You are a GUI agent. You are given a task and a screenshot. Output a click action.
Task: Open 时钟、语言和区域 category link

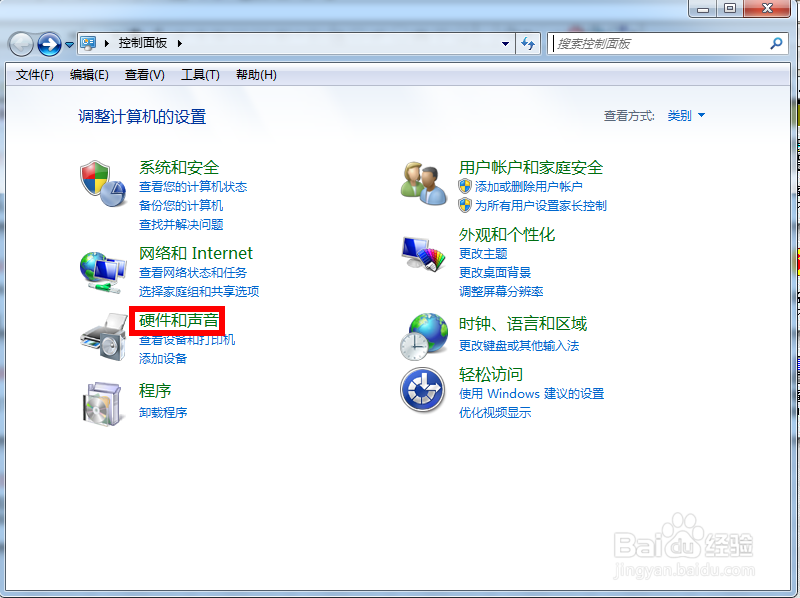(x=523, y=324)
